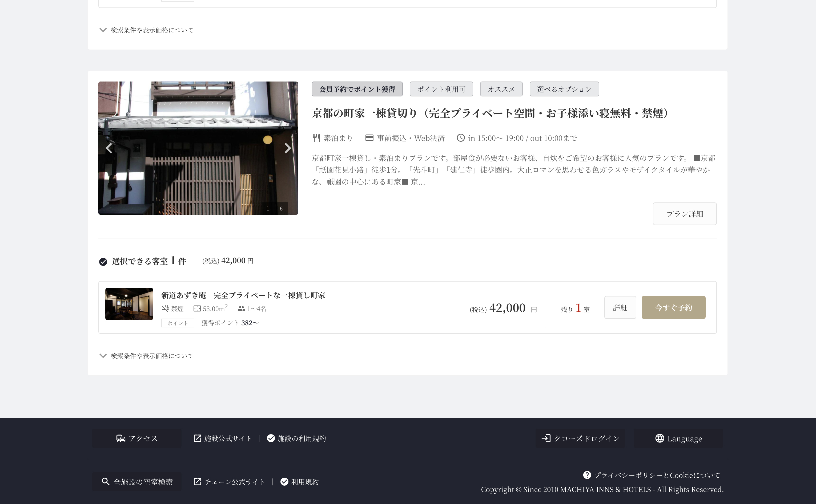The width and height of the screenshot is (816, 504).
Task: Click the 施設の利用規約 checkmark link
Action: (x=296, y=438)
